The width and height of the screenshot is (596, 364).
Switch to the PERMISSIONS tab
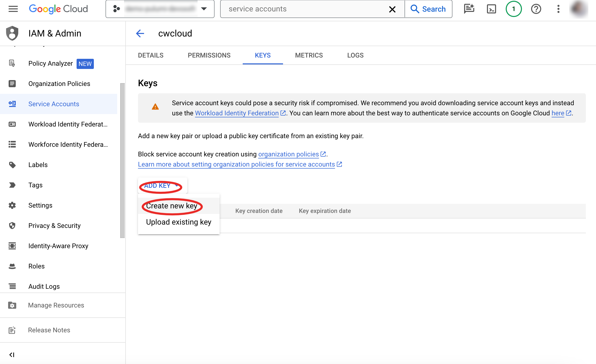pos(209,55)
